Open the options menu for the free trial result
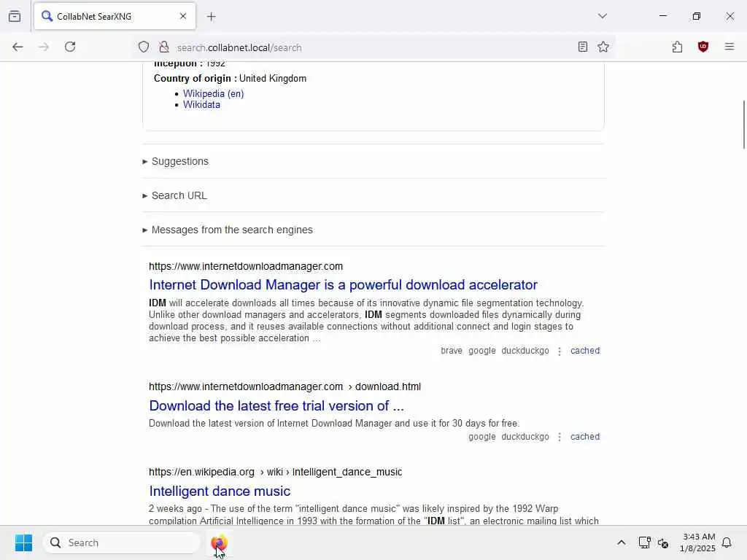 pyautogui.click(x=560, y=437)
